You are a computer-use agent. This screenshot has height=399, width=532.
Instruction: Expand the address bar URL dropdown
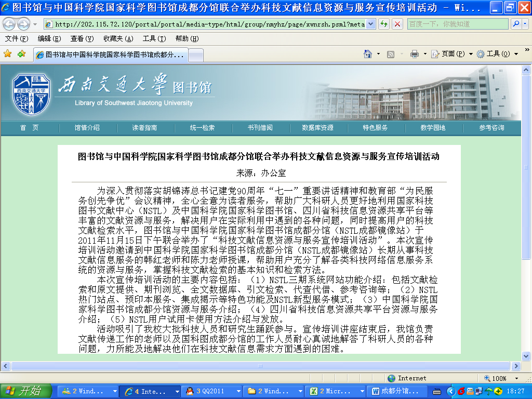(370, 24)
